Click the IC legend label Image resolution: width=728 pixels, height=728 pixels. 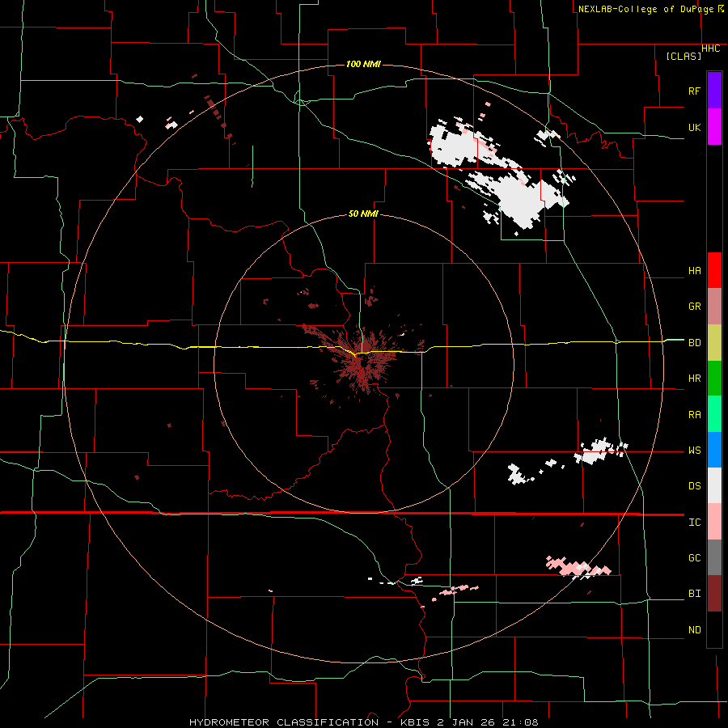(x=694, y=523)
